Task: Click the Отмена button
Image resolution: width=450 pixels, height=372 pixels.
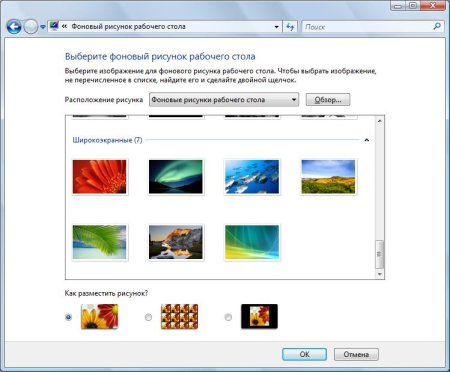Action: click(356, 354)
